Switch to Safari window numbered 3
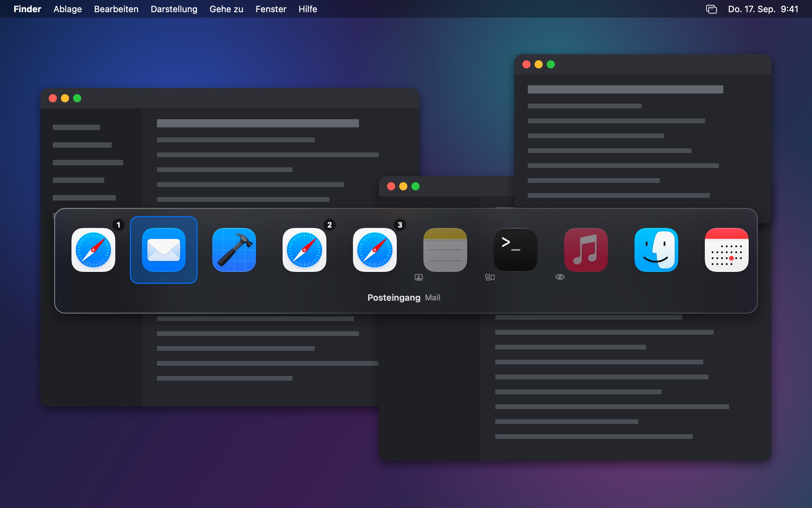 [x=375, y=250]
